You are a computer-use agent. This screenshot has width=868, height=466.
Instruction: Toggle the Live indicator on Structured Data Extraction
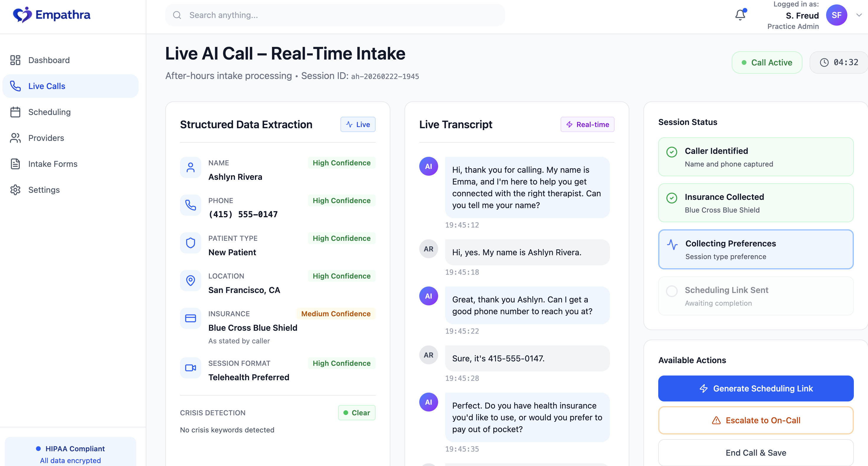pyautogui.click(x=358, y=124)
